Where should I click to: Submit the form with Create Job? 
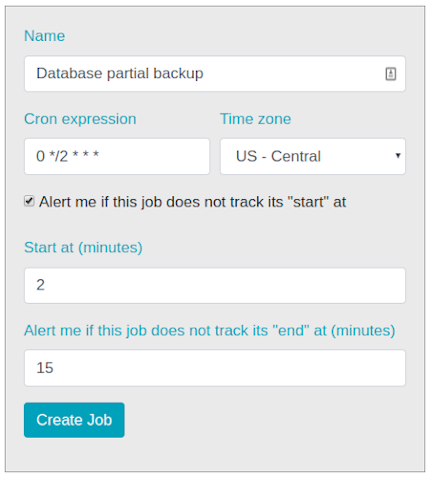[74, 420]
